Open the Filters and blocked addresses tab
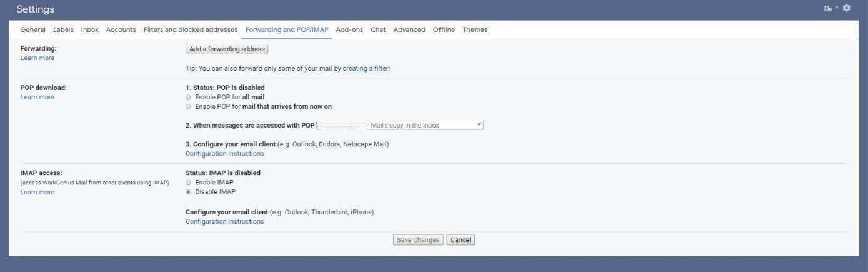 coord(191,29)
